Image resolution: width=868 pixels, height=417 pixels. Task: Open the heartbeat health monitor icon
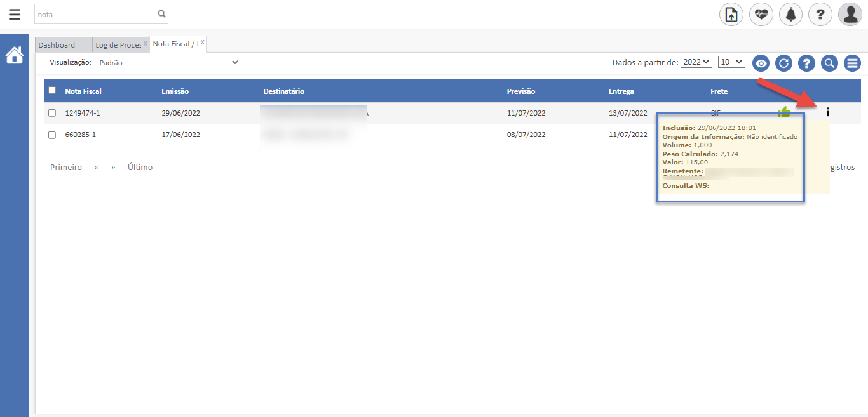[761, 14]
